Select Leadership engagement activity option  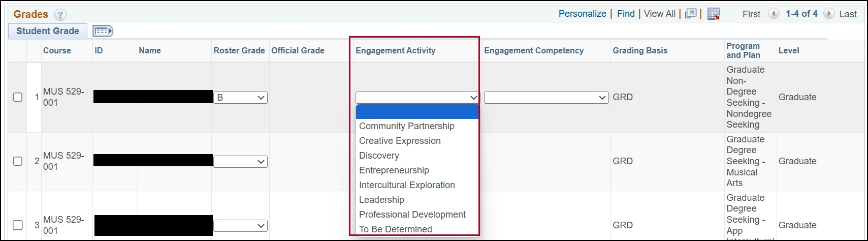pyautogui.click(x=381, y=200)
